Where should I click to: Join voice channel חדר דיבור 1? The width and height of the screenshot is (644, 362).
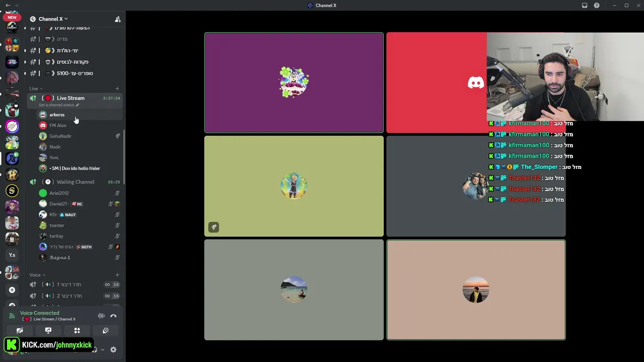click(x=75, y=285)
